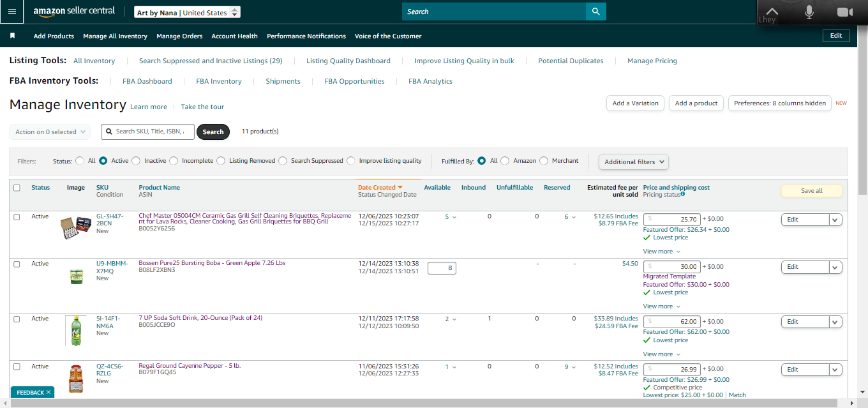The image size is (868, 408).
Task: Open Edit dropdown arrow for Cayenne Pepper row
Action: (835, 370)
